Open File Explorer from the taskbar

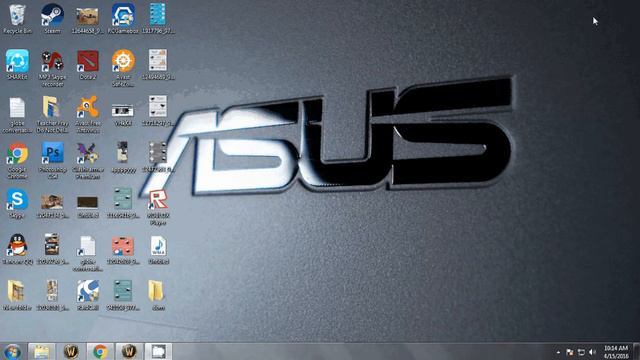click(41, 351)
